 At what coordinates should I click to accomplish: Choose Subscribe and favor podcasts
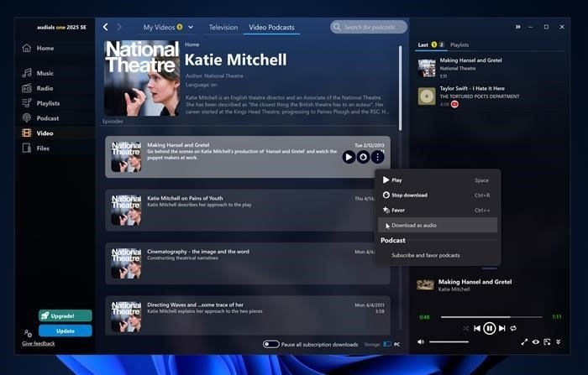click(x=438, y=255)
